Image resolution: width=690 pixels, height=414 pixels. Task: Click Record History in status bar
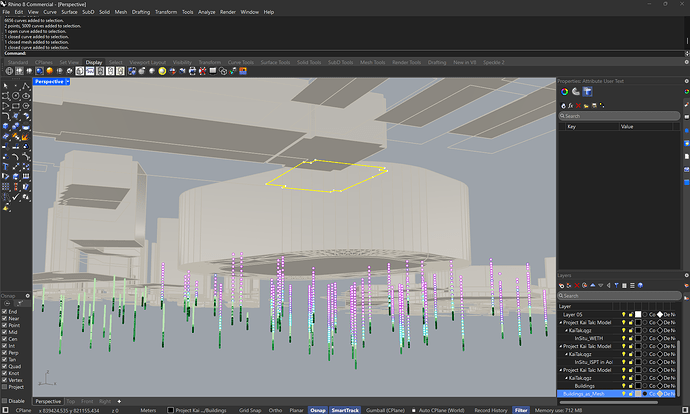(x=491, y=410)
